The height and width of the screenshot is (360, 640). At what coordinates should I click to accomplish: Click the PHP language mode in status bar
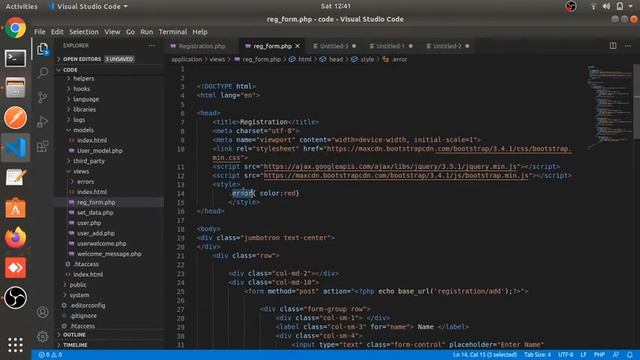[x=599, y=355]
